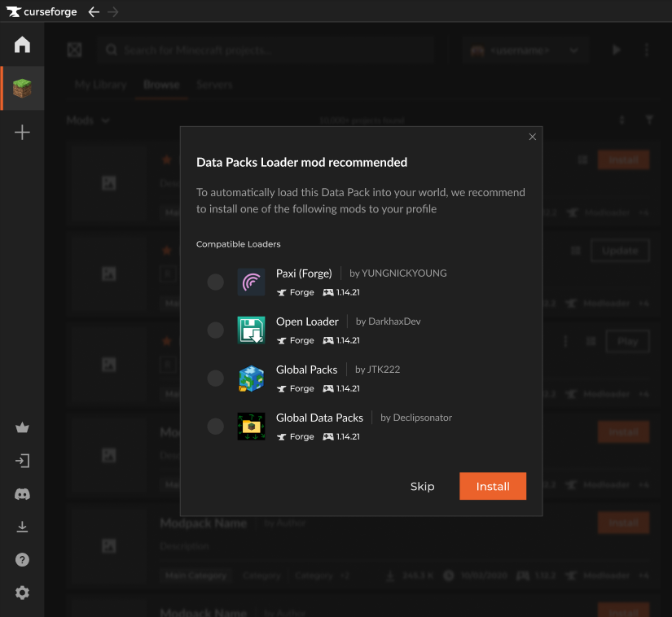The image size is (672, 617).
Task: Click the Paxi (Forge) mod icon
Action: coord(251,282)
